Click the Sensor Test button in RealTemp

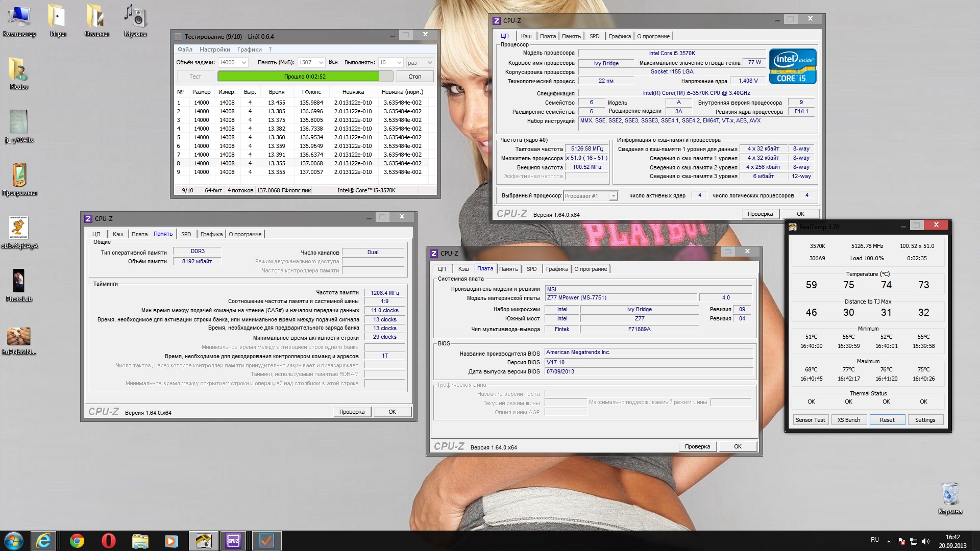(x=810, y=420)
